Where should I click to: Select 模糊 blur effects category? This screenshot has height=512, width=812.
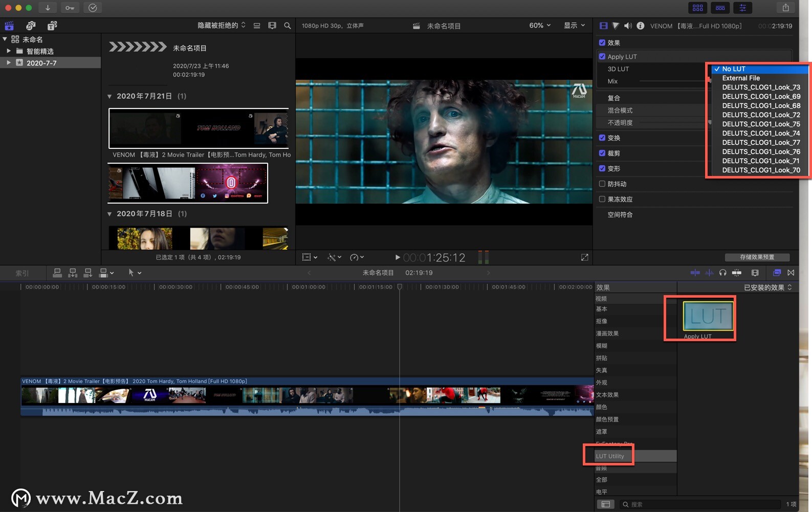pyautogui.click(x=635, y=346)
